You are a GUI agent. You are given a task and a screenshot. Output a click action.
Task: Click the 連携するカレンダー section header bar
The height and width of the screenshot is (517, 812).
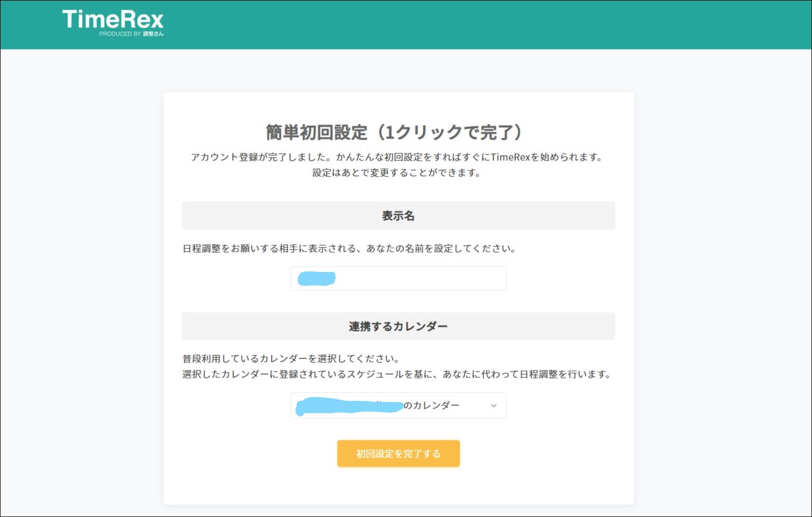[x=398, y=326]
